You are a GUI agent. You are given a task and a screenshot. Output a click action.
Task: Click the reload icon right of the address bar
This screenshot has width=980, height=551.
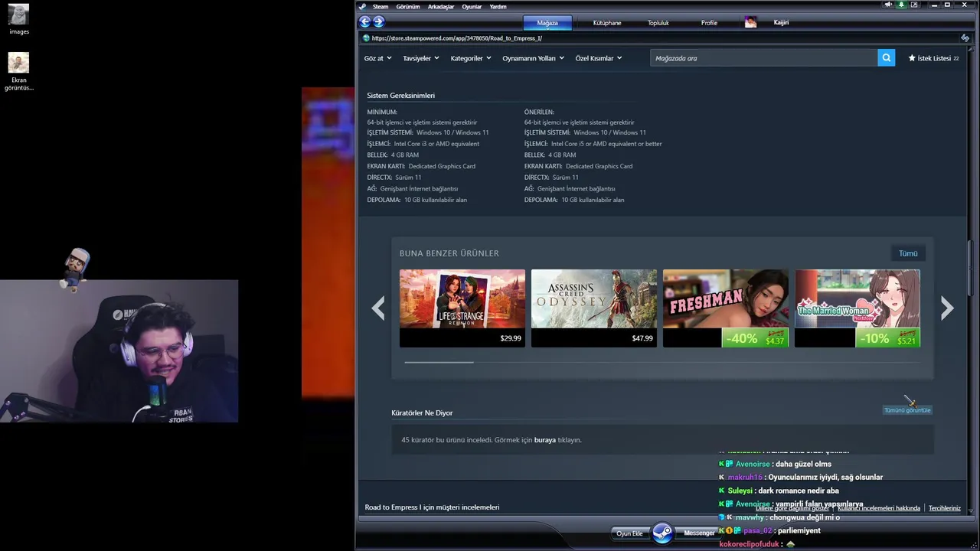click(x=965, y=38)
